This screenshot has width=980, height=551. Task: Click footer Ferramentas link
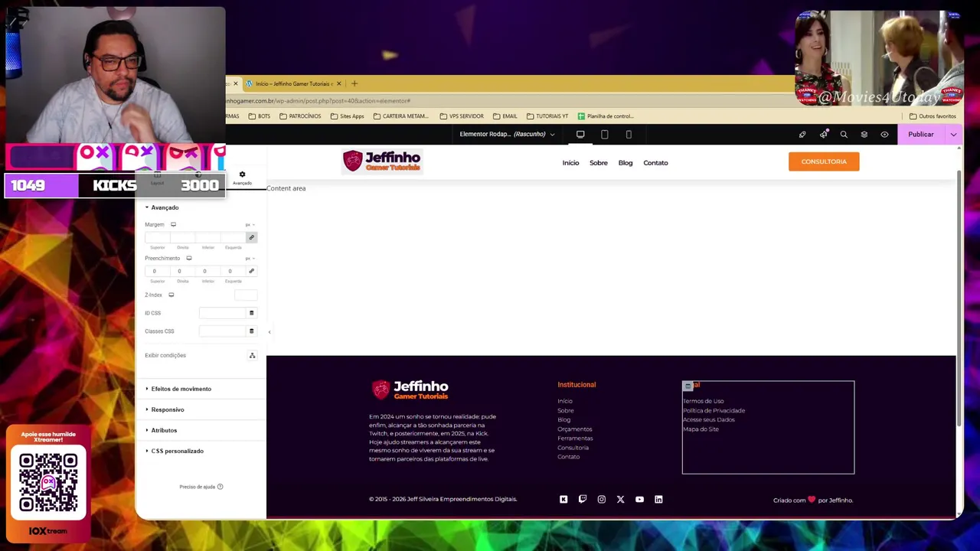click(x=575, y=439)
